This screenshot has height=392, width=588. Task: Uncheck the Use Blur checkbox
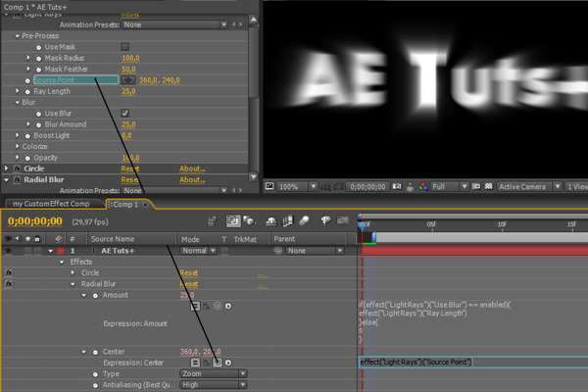click(x=124, y=114)
